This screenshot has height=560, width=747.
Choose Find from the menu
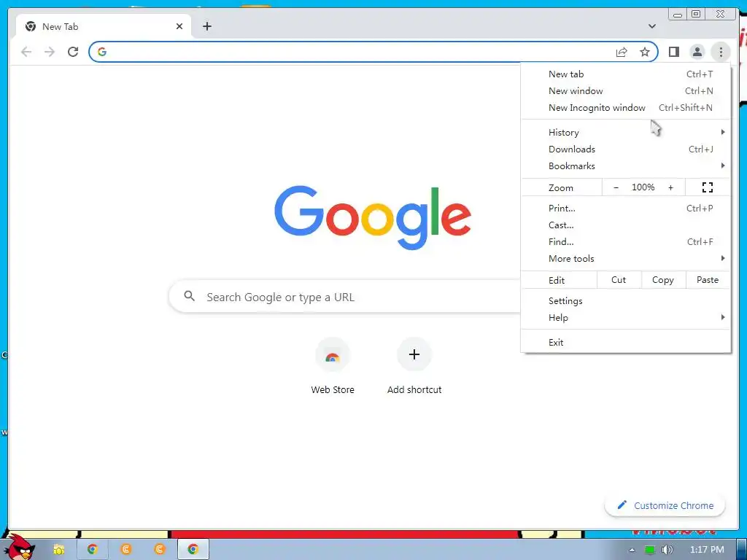coord(625,242)
